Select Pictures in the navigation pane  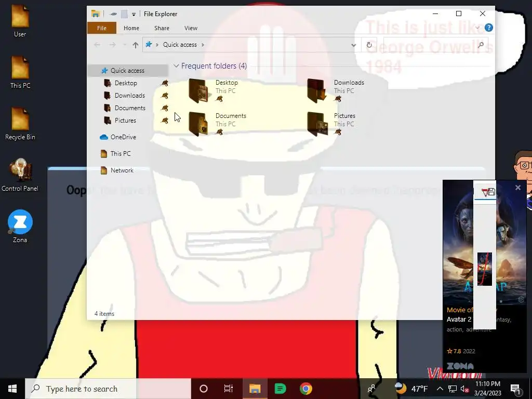click(125, 121)
